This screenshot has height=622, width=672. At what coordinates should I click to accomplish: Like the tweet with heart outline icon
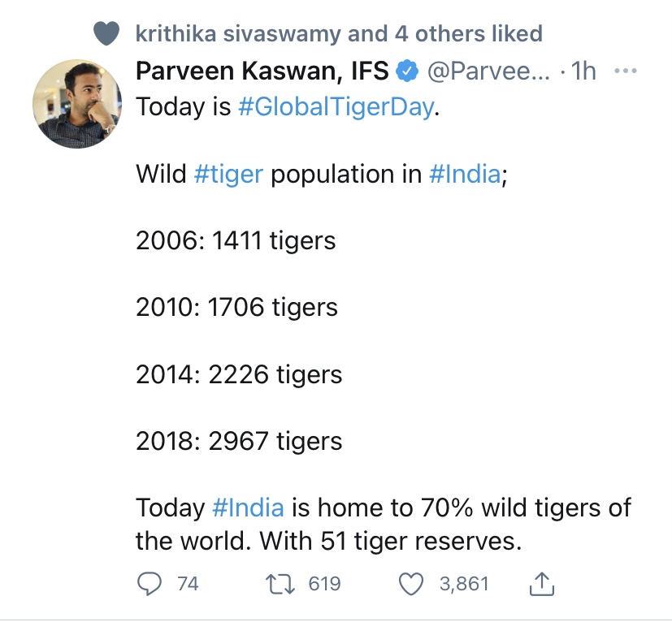411,585
